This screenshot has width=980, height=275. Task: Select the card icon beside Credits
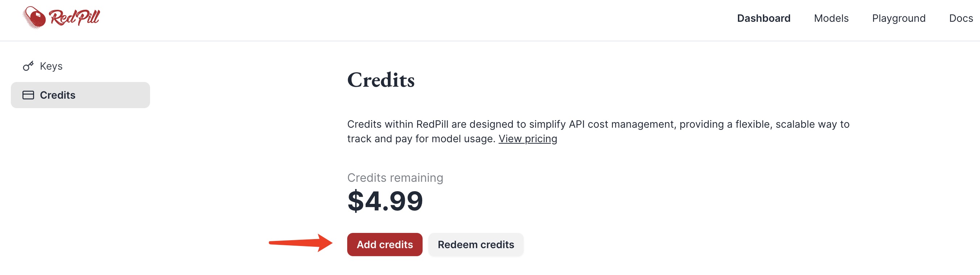(x=28, y=95)
